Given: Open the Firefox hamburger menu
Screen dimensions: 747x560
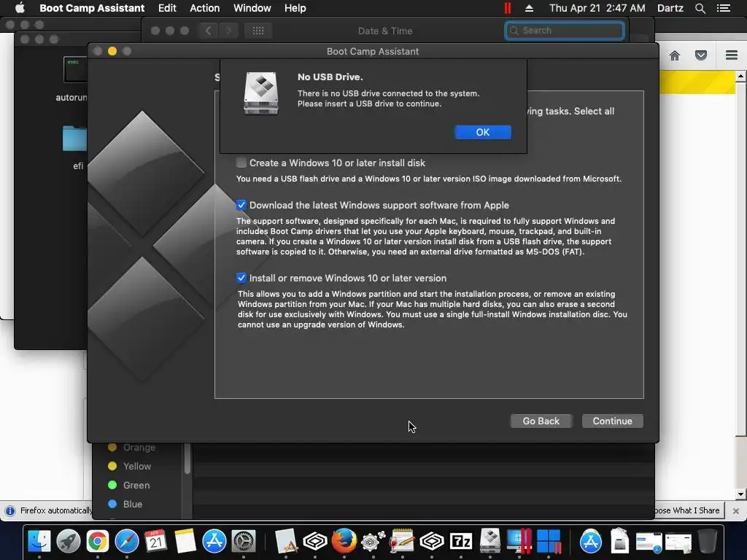Looking at the screenshot, I should coord(731,55).
